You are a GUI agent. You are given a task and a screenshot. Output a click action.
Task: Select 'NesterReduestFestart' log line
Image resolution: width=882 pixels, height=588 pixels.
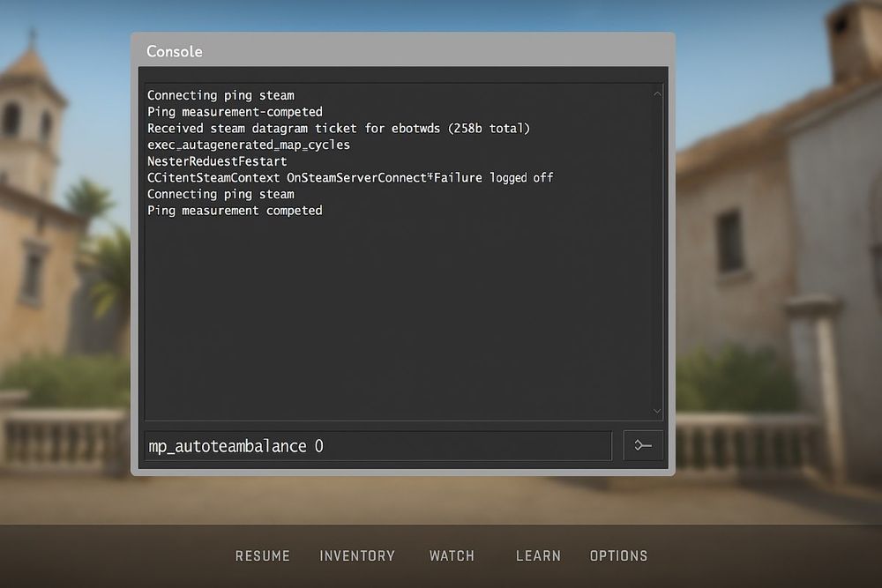(217, 161)
